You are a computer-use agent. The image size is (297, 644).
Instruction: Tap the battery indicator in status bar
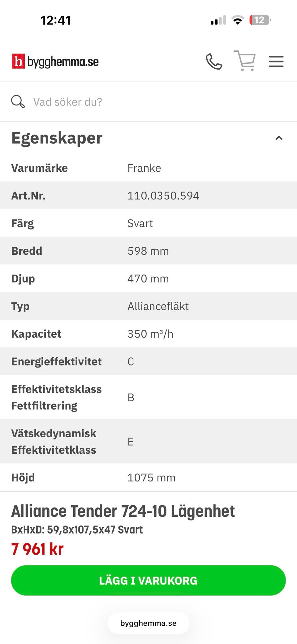coord(260,20)
